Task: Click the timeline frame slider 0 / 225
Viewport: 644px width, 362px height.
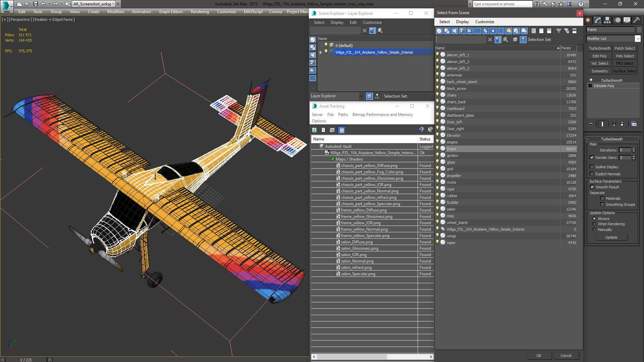Action: [x=26, y=360]
